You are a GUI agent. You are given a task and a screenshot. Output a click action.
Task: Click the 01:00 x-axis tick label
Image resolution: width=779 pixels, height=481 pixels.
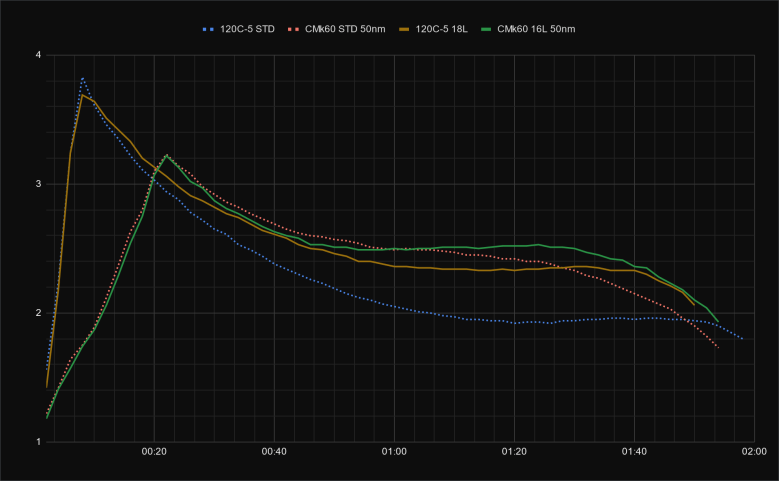(394, 453)
